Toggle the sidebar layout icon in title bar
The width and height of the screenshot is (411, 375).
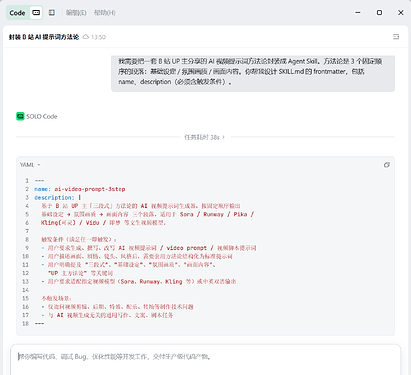pos(52,13)
